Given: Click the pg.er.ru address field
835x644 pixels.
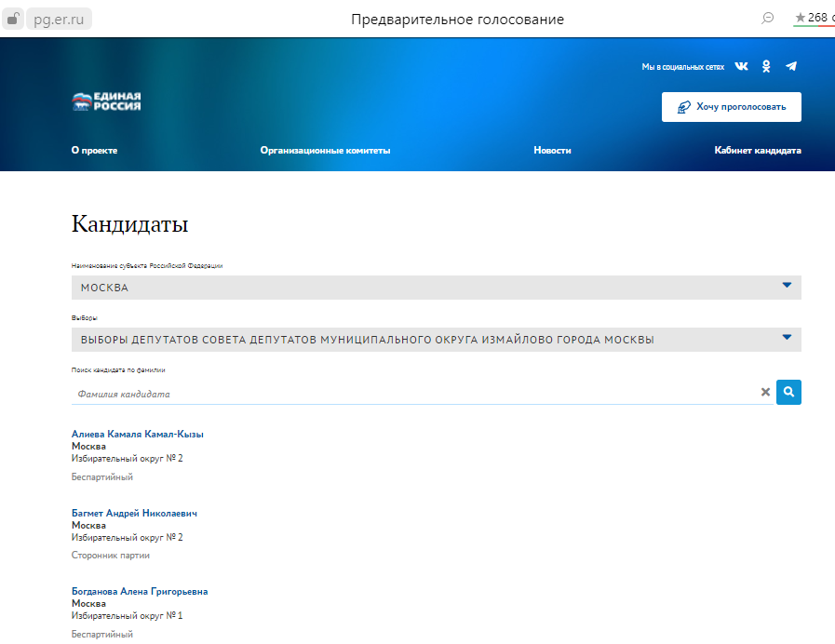Looking at the screenshot, I should (59, 20).
